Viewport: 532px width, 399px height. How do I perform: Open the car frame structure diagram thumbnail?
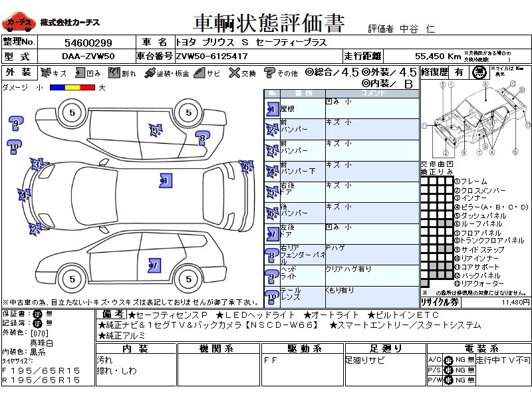tap(475, 119)
